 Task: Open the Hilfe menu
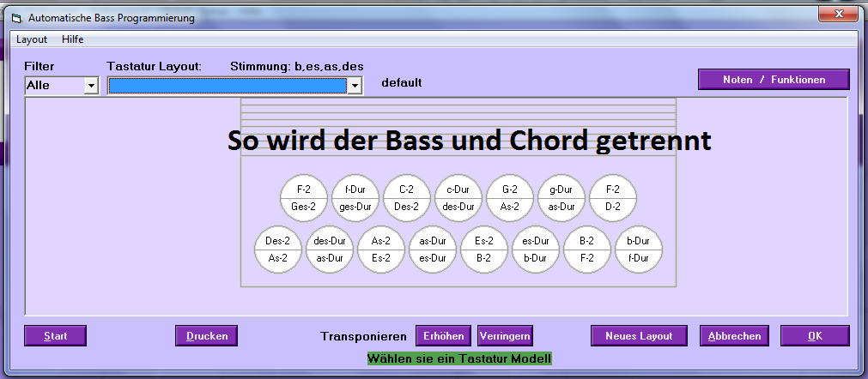coord(72,39)
